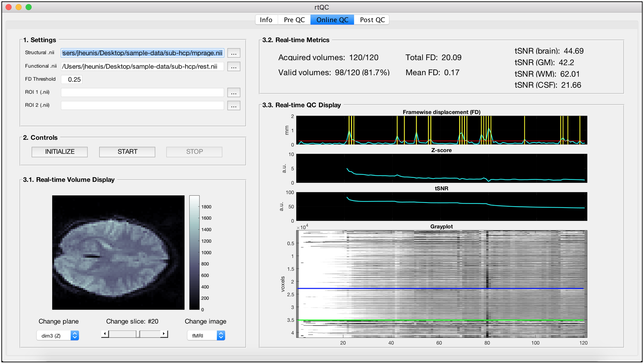Viewport: 644px width, 363px height.
Task: Switch to the Pre QC tab
Action: pyautogui.click(x=294, y=20)
